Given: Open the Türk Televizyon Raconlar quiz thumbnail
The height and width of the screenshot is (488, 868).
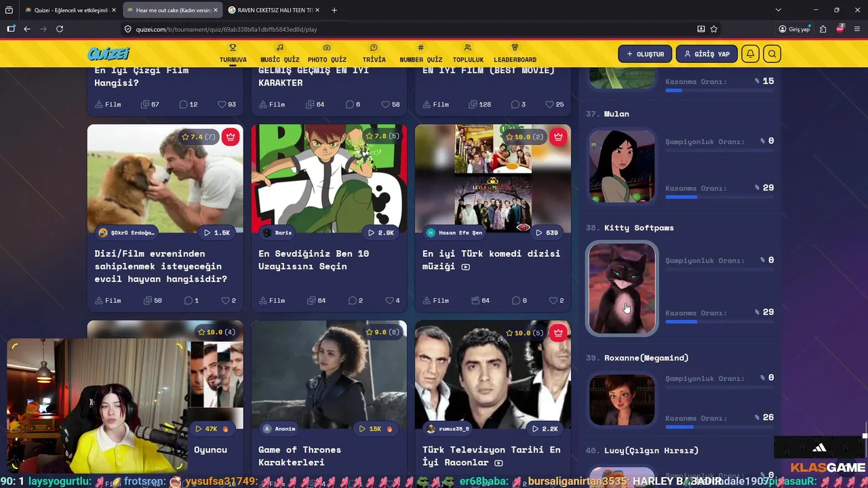Looking at the screenshot, I should [x=493, y=374].
